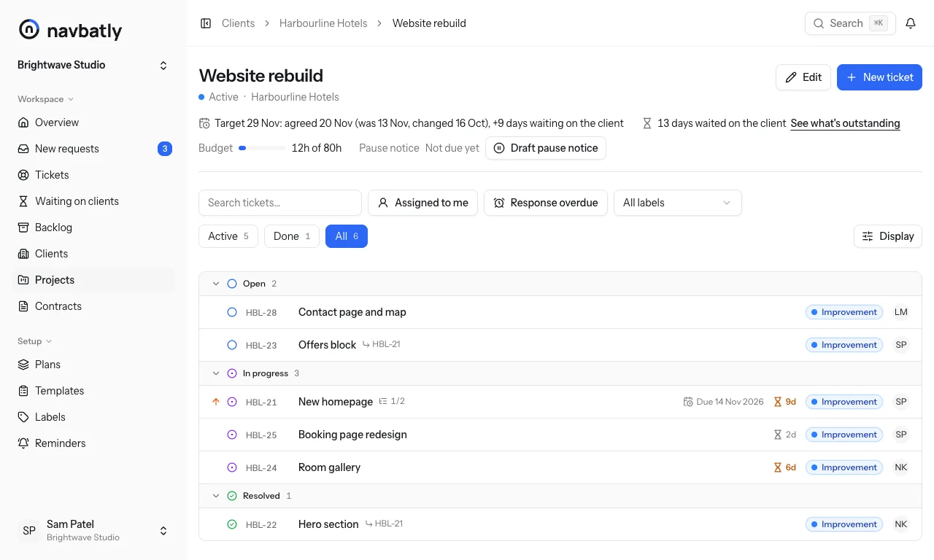Click the navbatly logo

(70, 30)
